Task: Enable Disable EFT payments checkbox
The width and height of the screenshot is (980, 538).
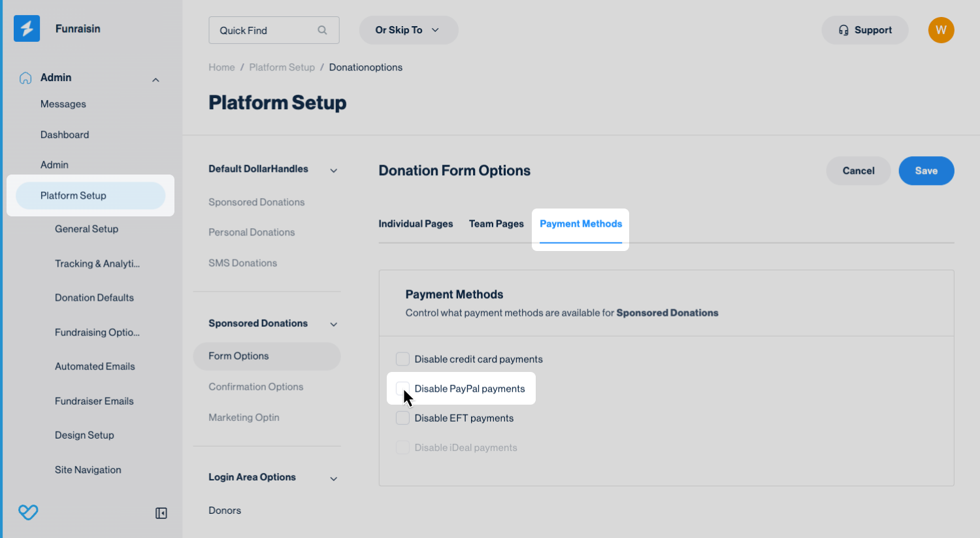Action: pyautogui.click(x=402, y=418)
